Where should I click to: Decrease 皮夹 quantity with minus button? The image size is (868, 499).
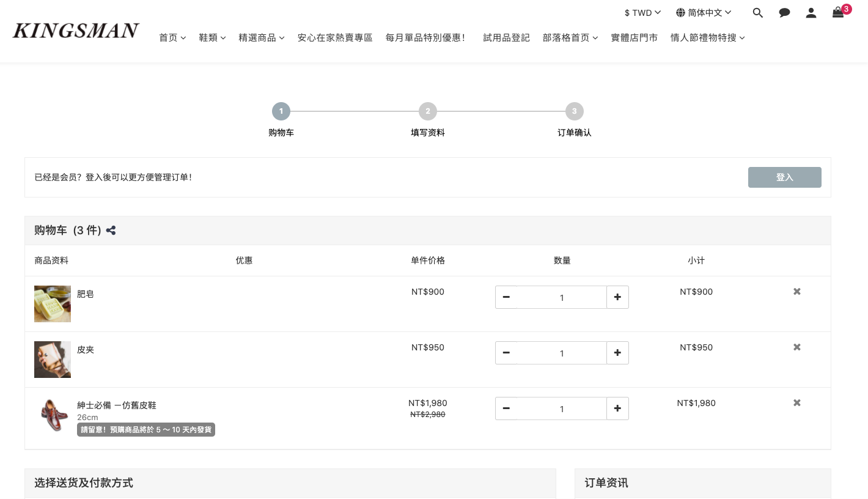[x=506, y=353]
